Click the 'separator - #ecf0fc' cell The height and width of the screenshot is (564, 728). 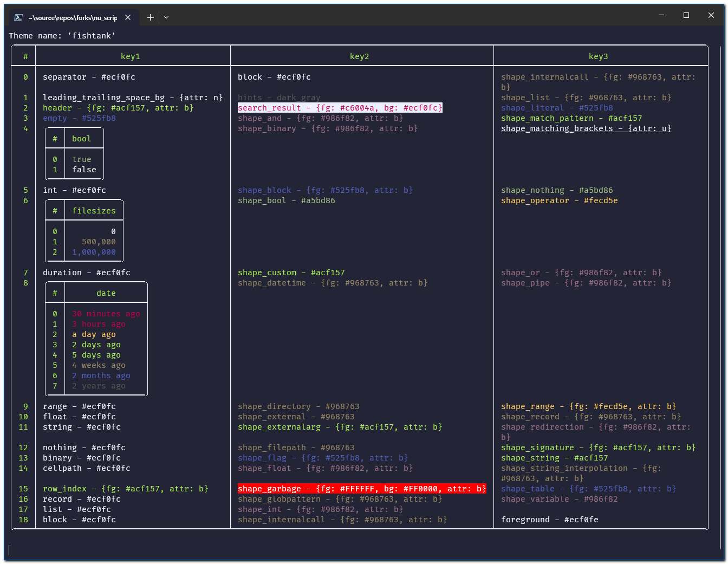[89, 77]
